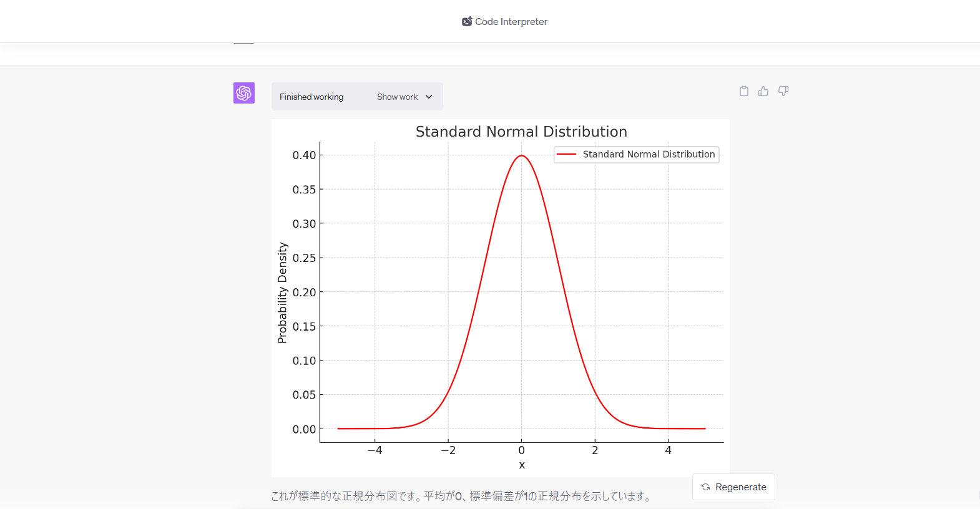Click the Probability Density axis label

[x=282, y=293]
